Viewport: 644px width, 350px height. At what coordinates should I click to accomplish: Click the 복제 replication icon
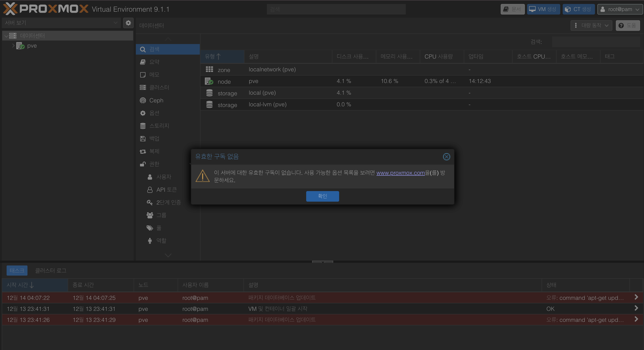pos(143,151)
